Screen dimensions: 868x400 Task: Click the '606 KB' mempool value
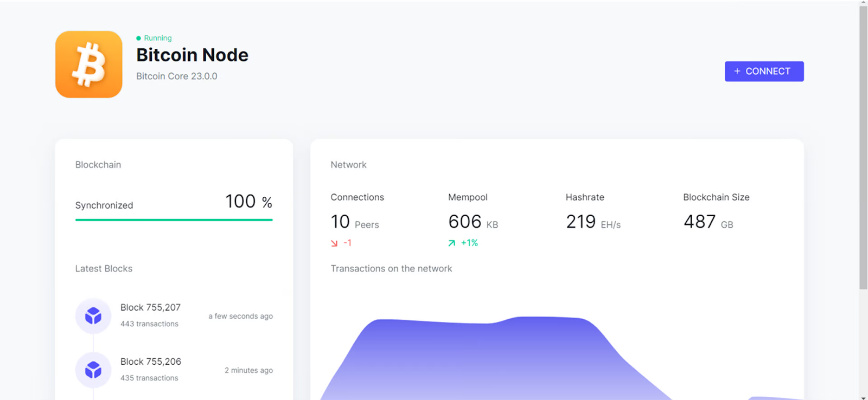pos(473,222)
